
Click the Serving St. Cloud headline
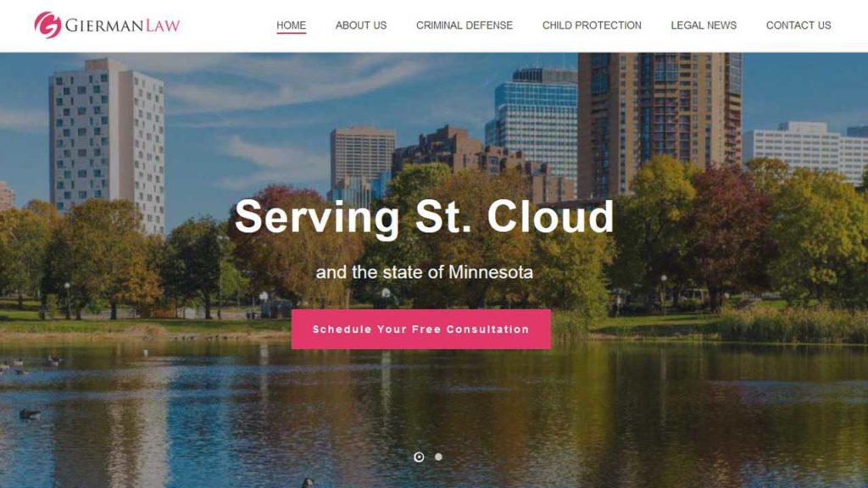click(x=425, y=217)
